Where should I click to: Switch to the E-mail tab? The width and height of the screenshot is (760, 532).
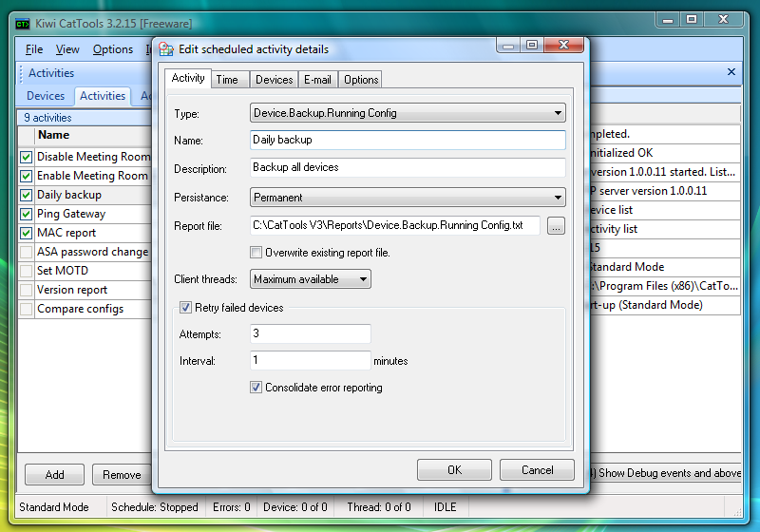pyautogui.click(x=318, y=80)
